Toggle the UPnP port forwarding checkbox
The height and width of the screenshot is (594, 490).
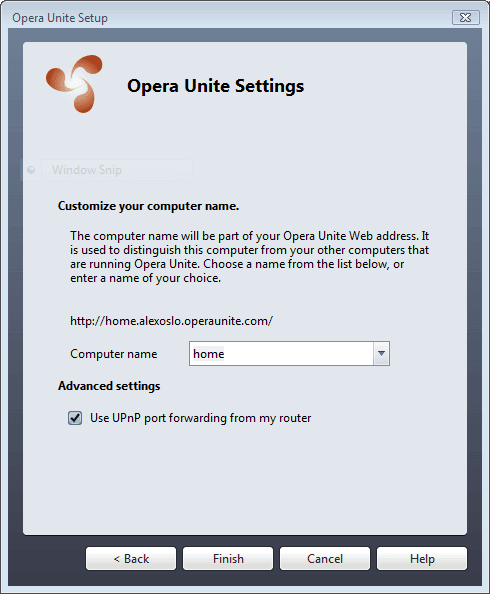75,418
